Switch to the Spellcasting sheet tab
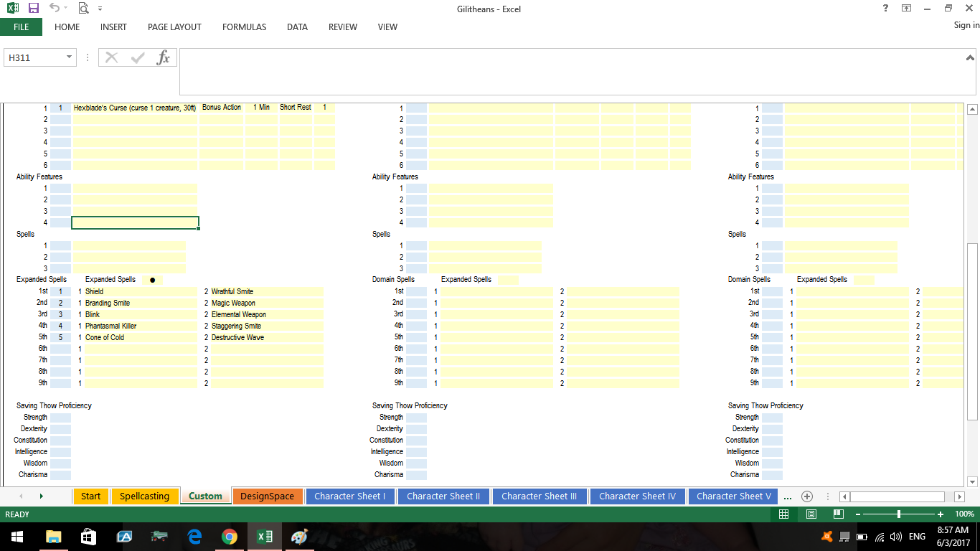The height and width of the screenshot is (551, 980). [144, 496]
